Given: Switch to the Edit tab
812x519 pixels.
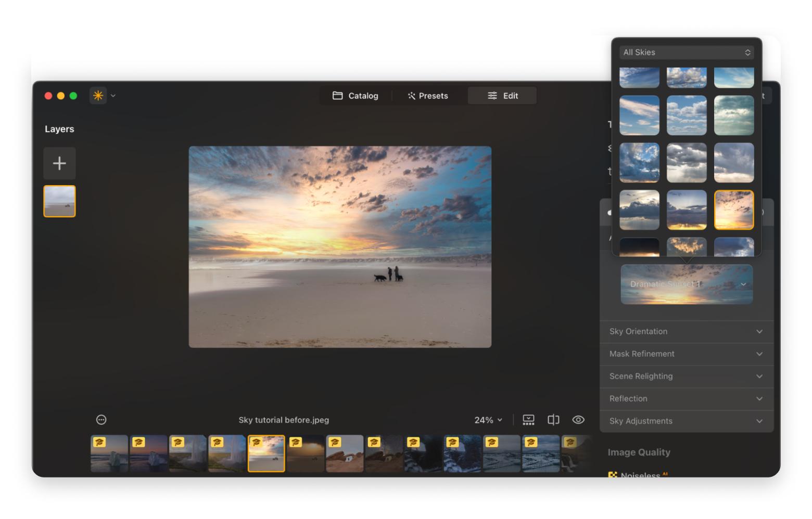Looking at the screenshot, I should (x=502, y=96).
